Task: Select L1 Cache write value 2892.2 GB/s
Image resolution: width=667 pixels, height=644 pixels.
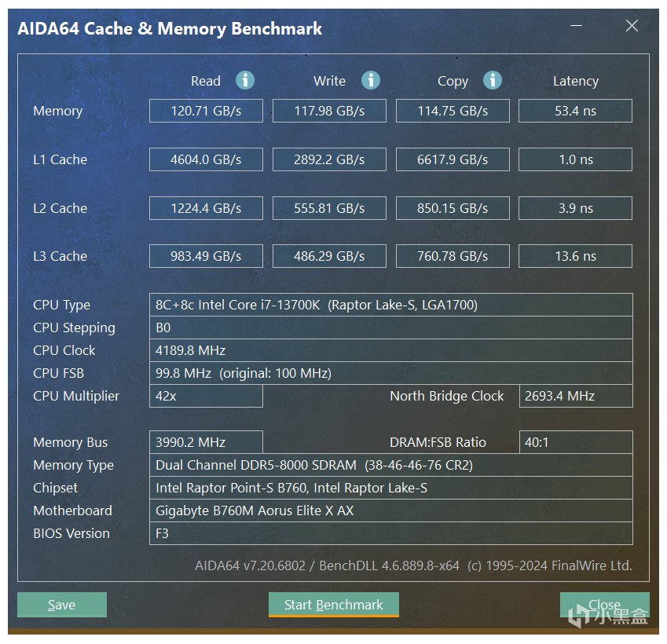Action: (329, 159)
